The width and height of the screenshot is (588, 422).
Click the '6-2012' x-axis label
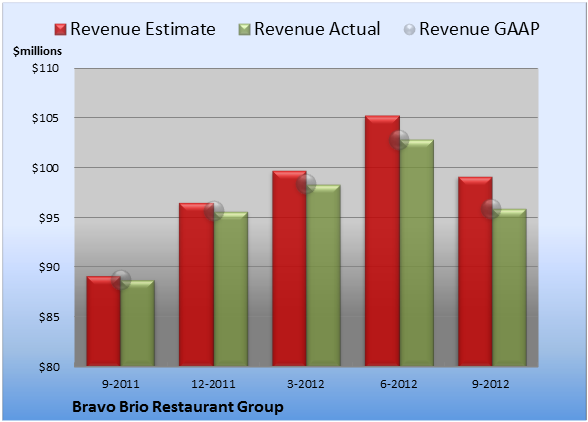(399, 384)
